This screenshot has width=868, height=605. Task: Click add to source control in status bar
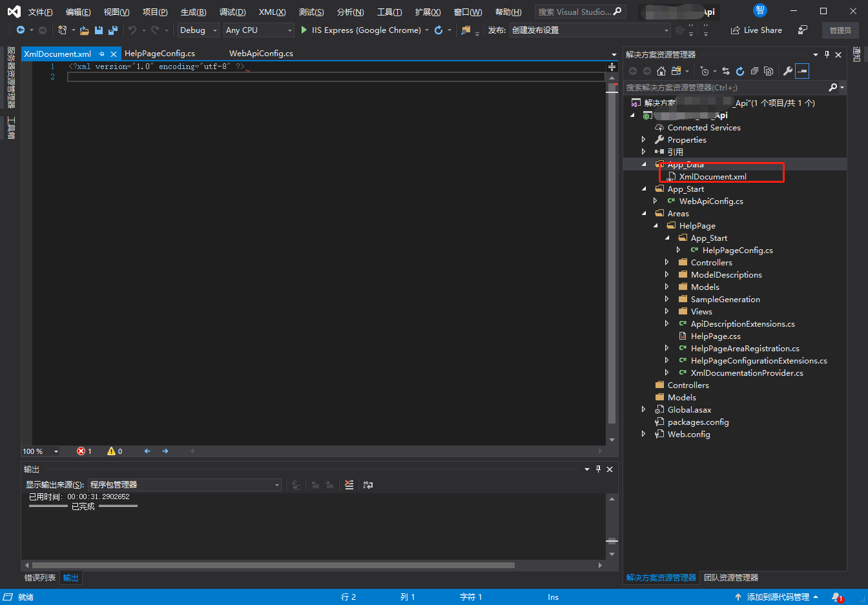click(x=777, y=597)
